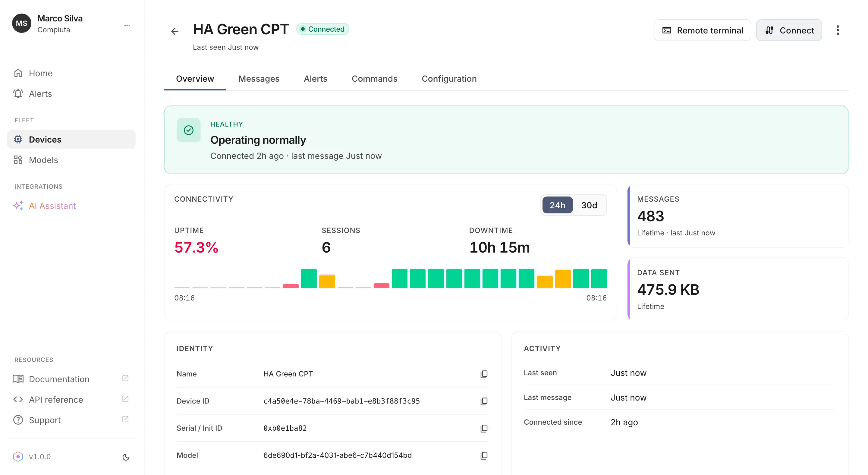
Task: Open the account options ellipsis menu
Action: [127, 26]
